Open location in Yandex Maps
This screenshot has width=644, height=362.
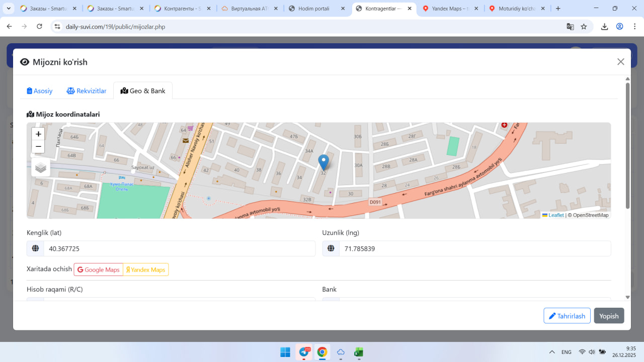(146, 270)
